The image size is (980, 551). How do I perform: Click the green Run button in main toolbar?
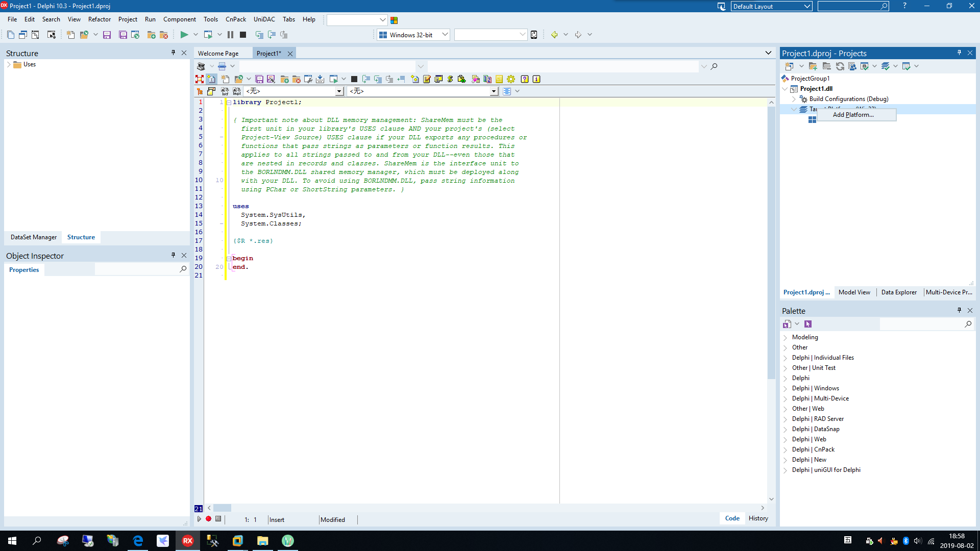[x=184, y=35]
